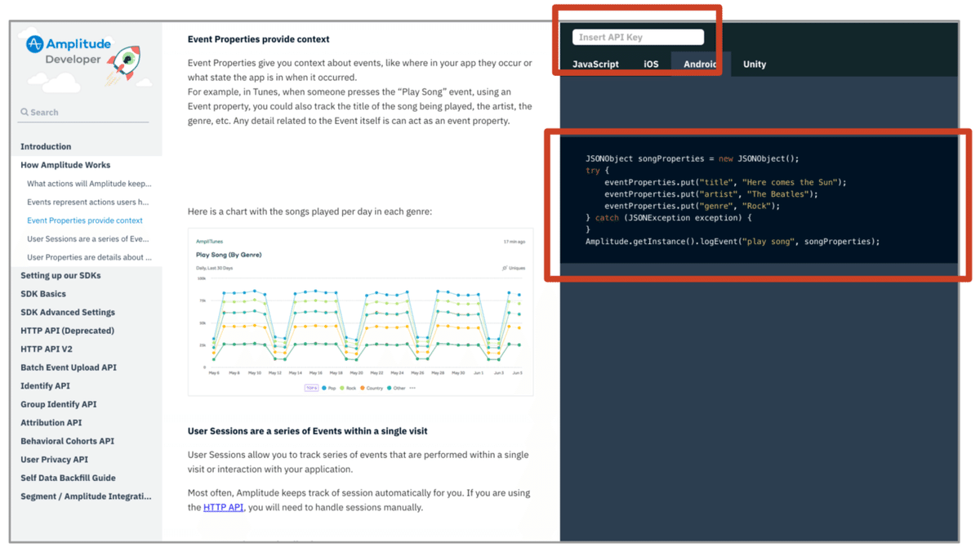980x552 pixels.
Task: Open Events represent actions users subsection
Action: (88, 202)
